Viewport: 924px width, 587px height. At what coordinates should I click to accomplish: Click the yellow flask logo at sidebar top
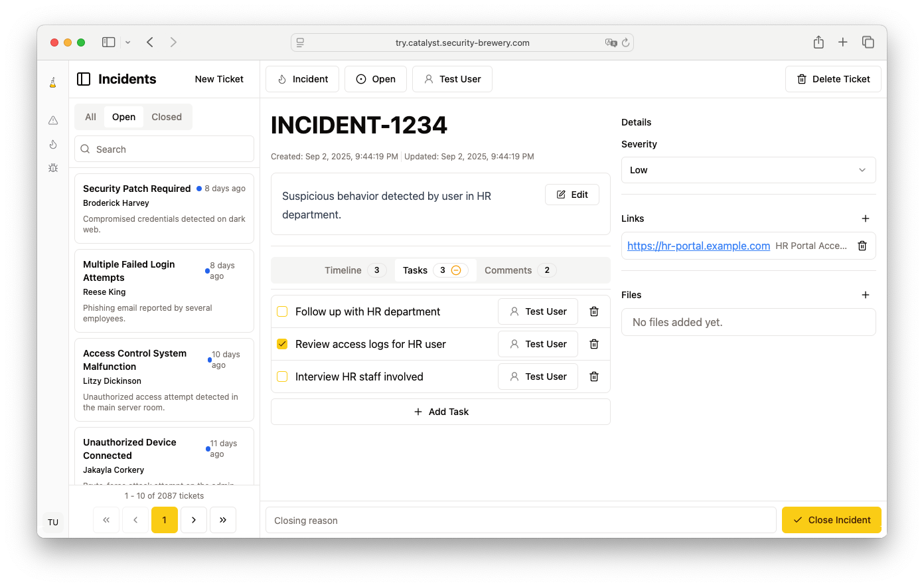tap(52, 82)
